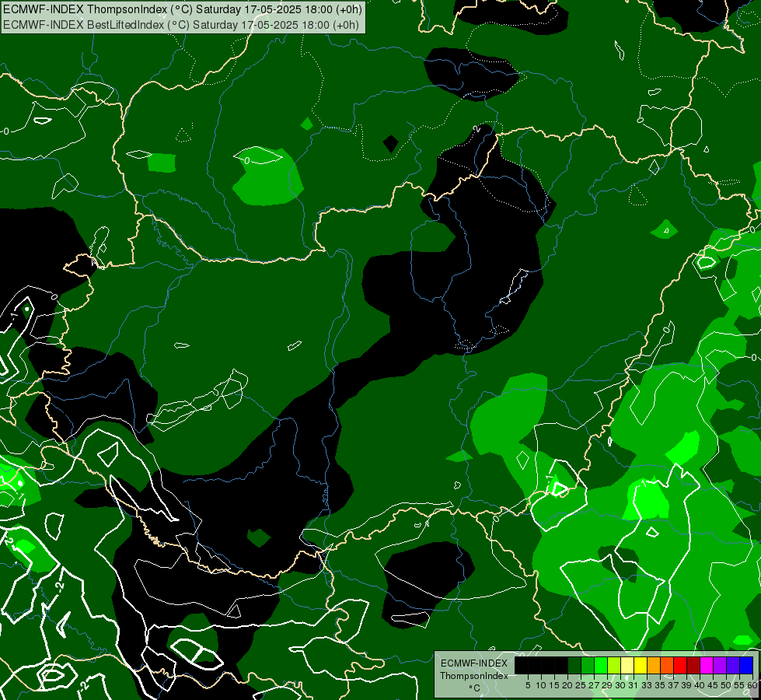Click the legend tick value 15
The width and height of the screenshot is (761, 700).
(555, 685)
